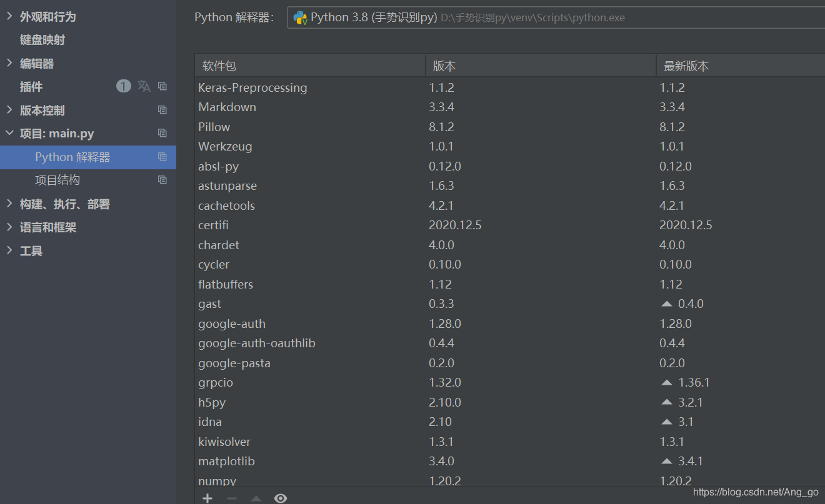Select Python 解释器 in the sidebar
The image size is (825, 504).
click(x=88, y=157)
